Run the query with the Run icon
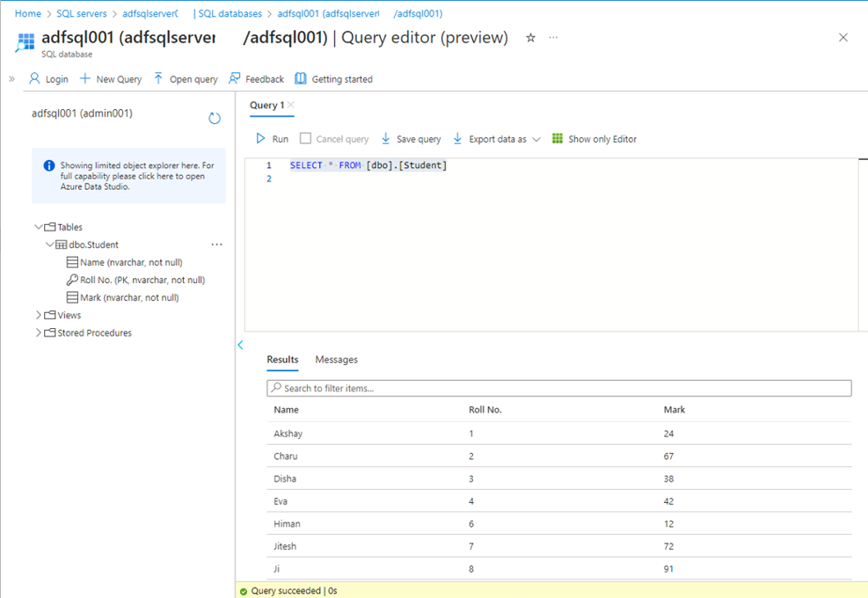This screenshot has height=598, width=868. click(x=260, y=139)
